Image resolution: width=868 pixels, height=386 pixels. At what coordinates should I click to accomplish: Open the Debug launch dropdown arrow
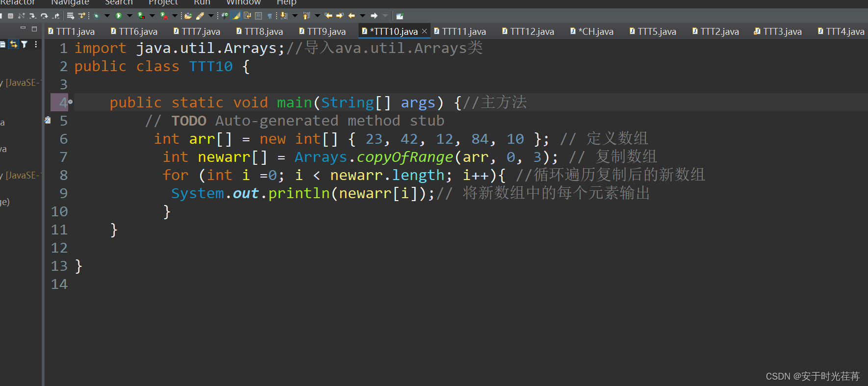tap(107, 16)
